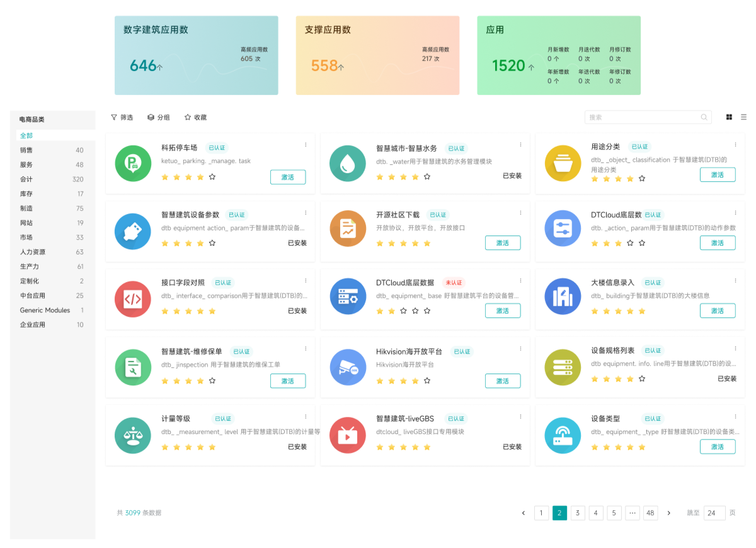Open the 筛选 filter tool
Screen dimensions: 756x548
point(122,117)
